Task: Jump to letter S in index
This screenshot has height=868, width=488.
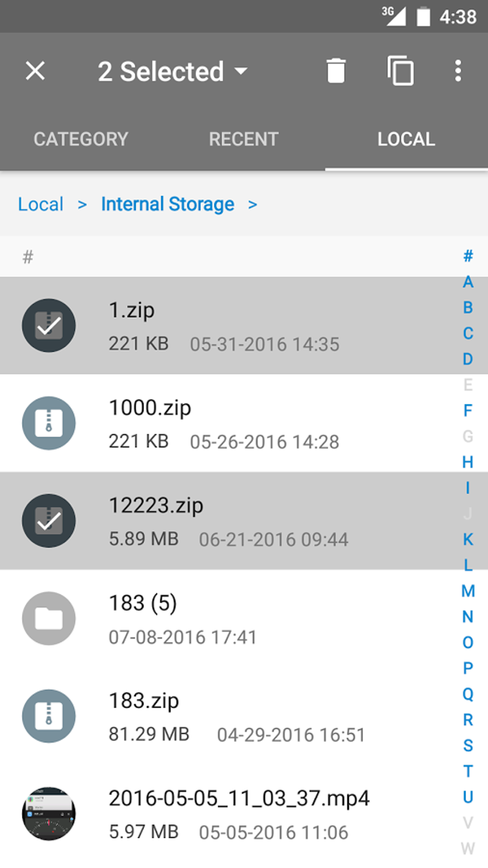Action: pos(468,746)
